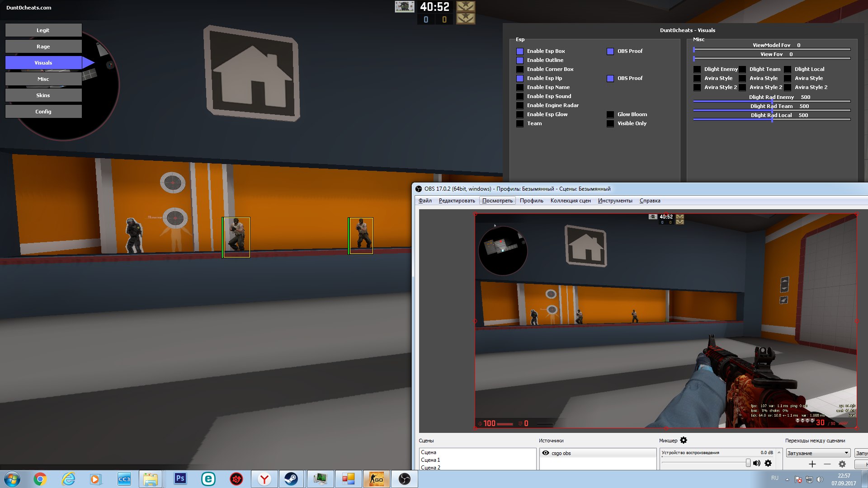Add a scene transition with plus icon
Image resolution: width=868 pixels, height=488 pixels.
click(x=812, y=464)
